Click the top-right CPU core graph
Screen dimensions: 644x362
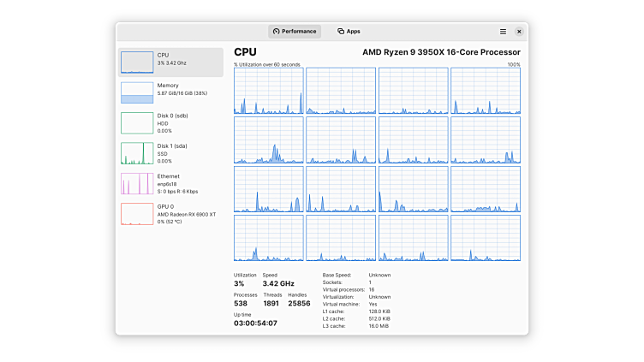point(486,92)
